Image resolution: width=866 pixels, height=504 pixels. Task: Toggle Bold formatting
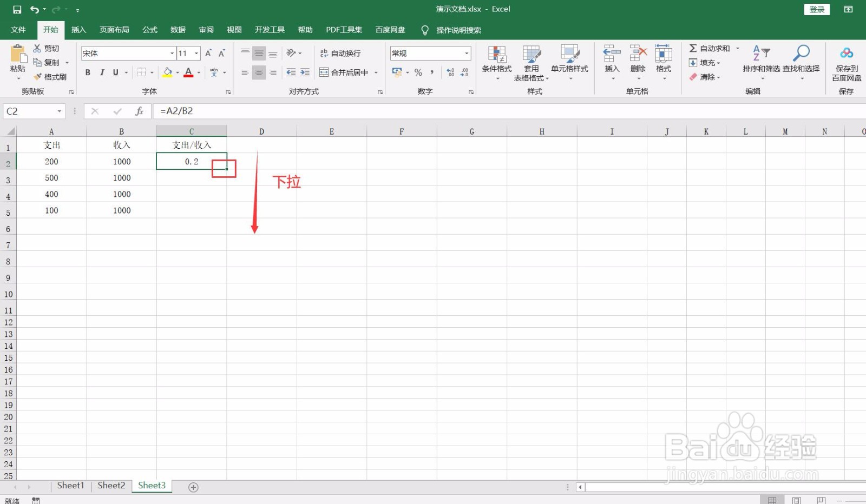[88, 72]
